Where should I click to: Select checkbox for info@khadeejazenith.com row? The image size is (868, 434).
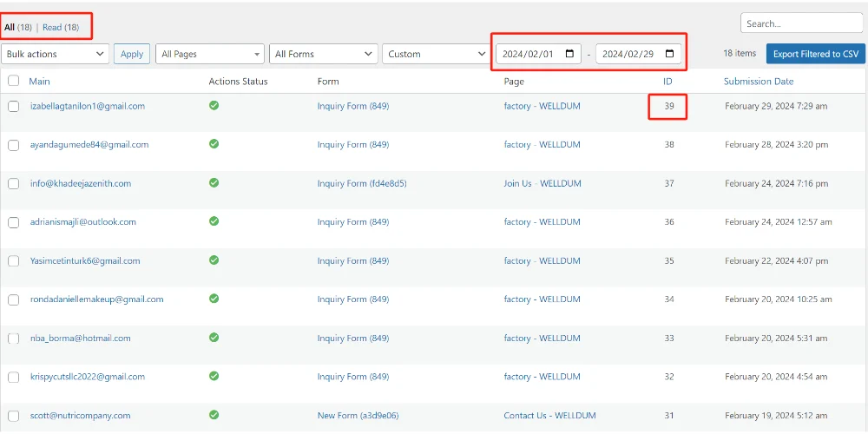click(x=13, y=184)
